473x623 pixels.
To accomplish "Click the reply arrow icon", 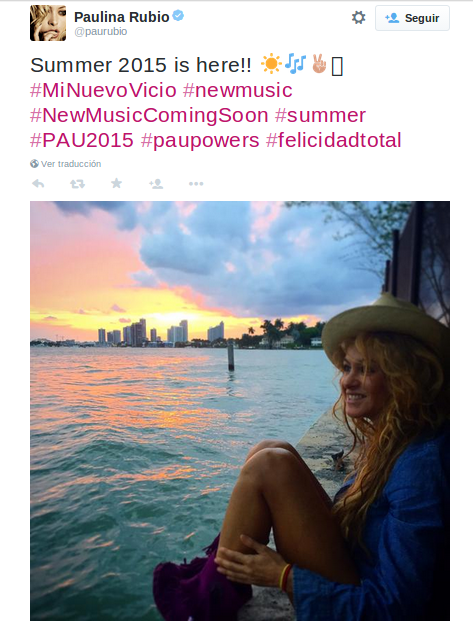I will (x=38, y=184).
